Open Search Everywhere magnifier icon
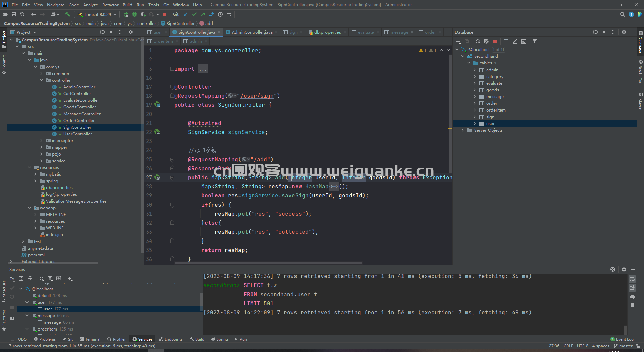644x352 pixels. pyautogui.click(x=622, y=14)
